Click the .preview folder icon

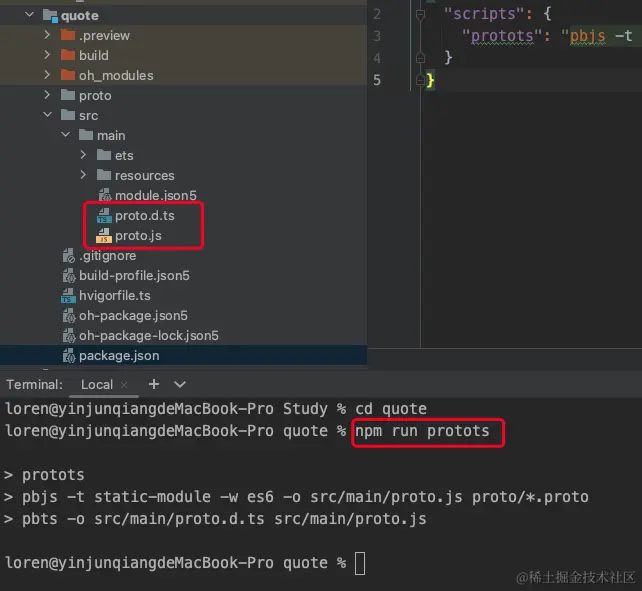pos(68,35)
